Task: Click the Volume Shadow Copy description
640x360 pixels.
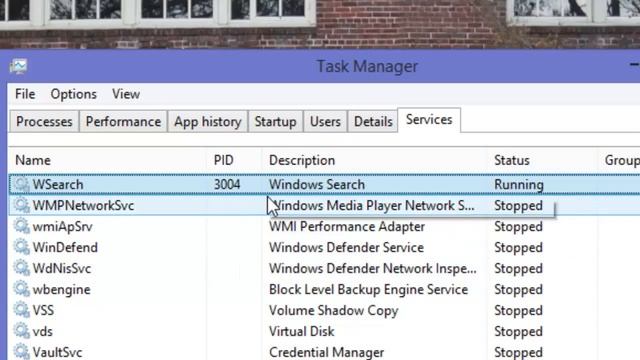Action: coord(333,311)
